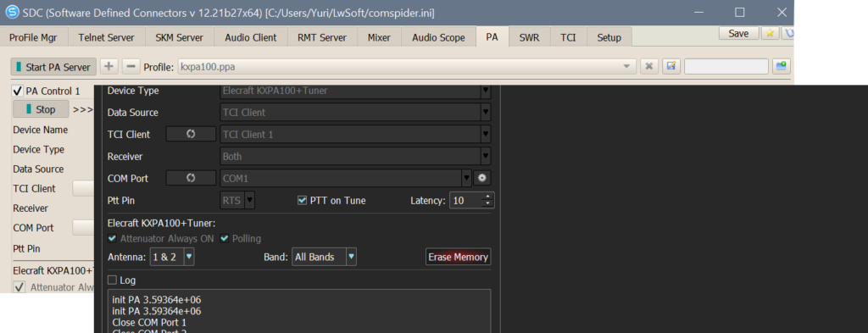This screenshot has height=333, width=868.
Task: Click the 'Device Name' label in light window
Action: [41, 130]
